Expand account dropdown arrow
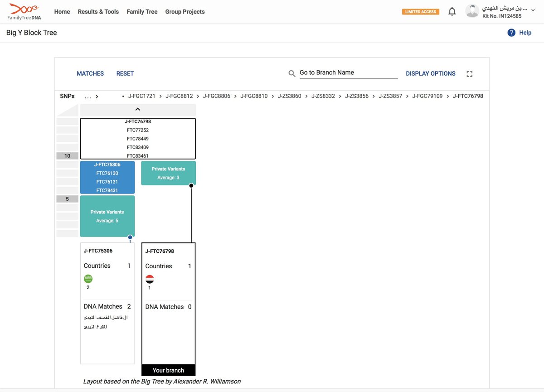Image resolution: width=544 pixels, height=392 pixels. point(533,11)
